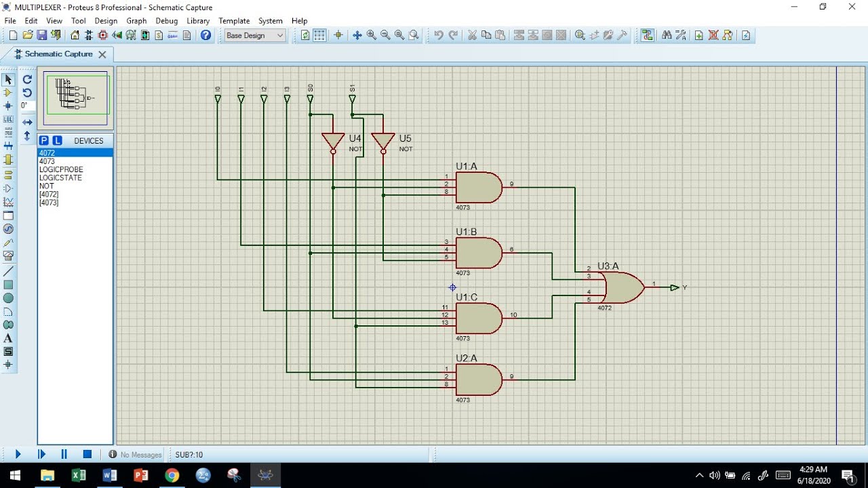The image size is (868, 488).
Task: Close the Schematic Capture tab
Action: click(x=102, y=54)
